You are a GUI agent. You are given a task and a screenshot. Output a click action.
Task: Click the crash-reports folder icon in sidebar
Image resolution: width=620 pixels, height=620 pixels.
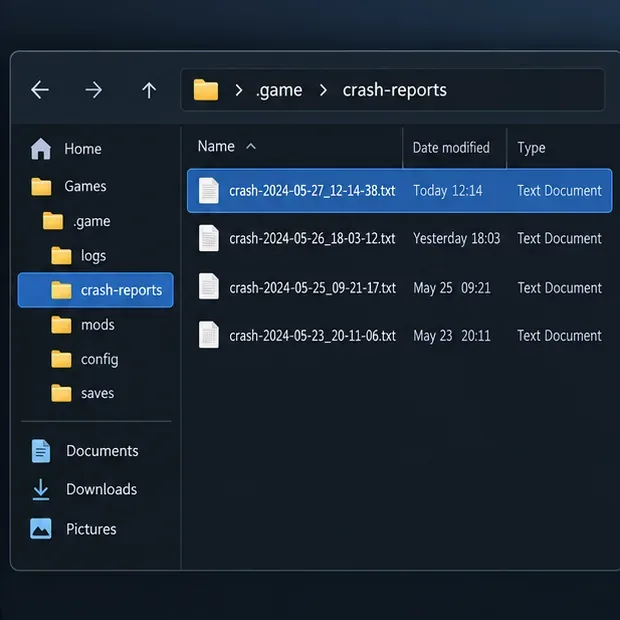point(61,290)
